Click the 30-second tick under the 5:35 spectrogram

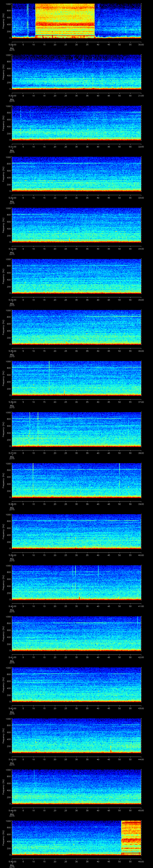(x=77, y=351)
